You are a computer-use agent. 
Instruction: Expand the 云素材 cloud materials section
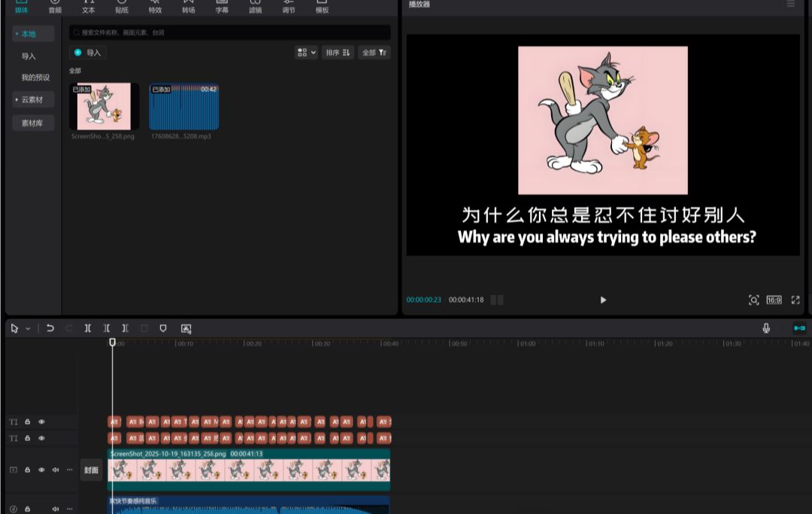tap(33, 99)
